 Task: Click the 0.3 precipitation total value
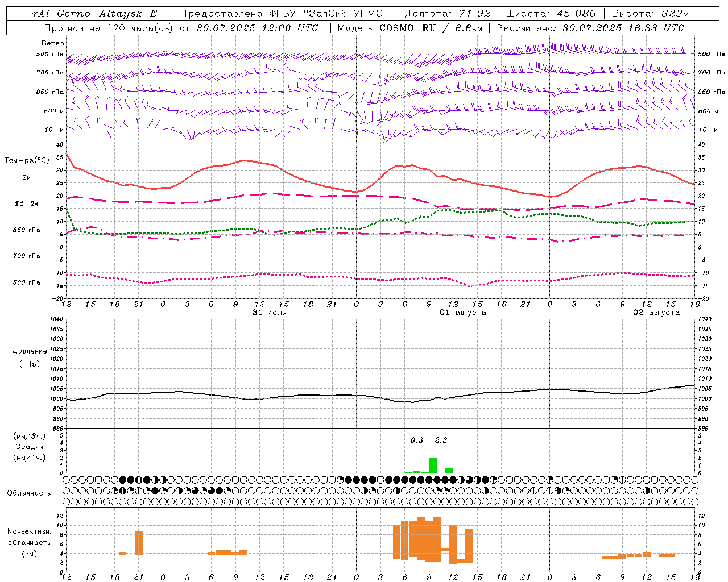coord(417,440)
